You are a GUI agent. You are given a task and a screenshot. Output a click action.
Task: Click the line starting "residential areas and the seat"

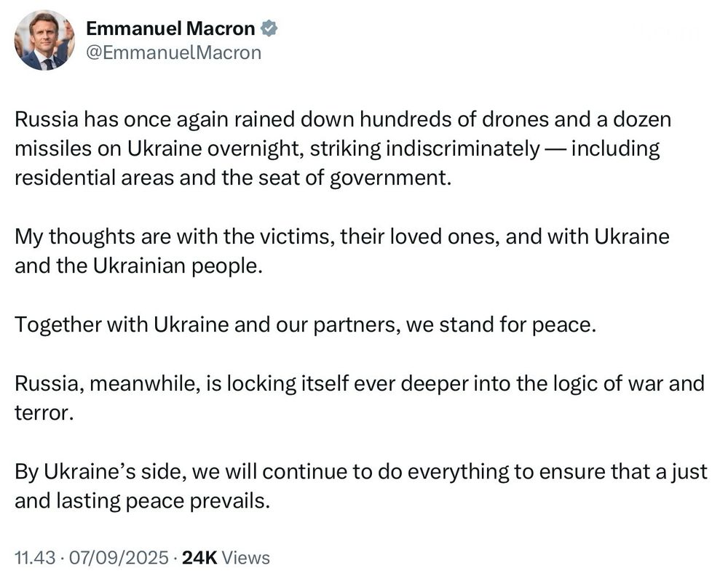click(x=233, y=178)
